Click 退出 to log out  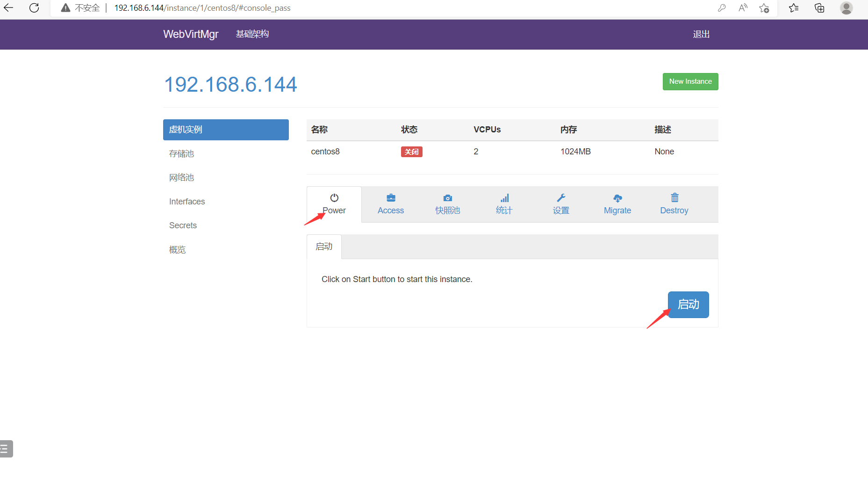[x=701, y=34]
